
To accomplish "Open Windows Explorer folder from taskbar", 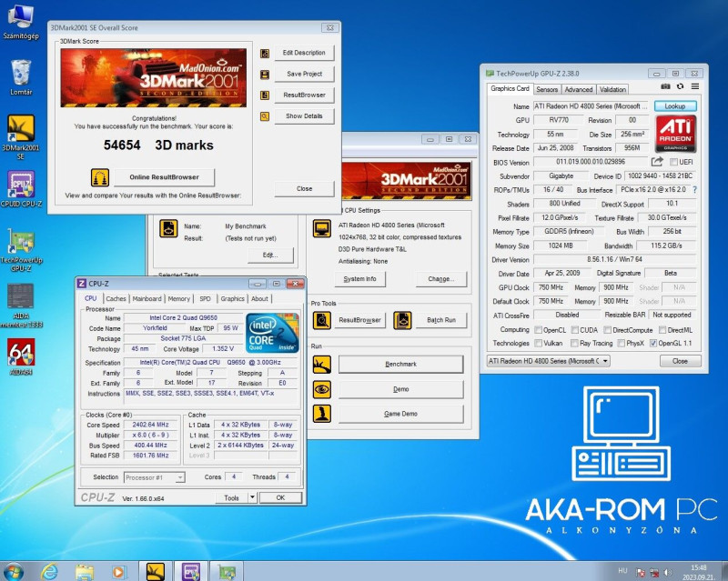I will tap(84, 572).
